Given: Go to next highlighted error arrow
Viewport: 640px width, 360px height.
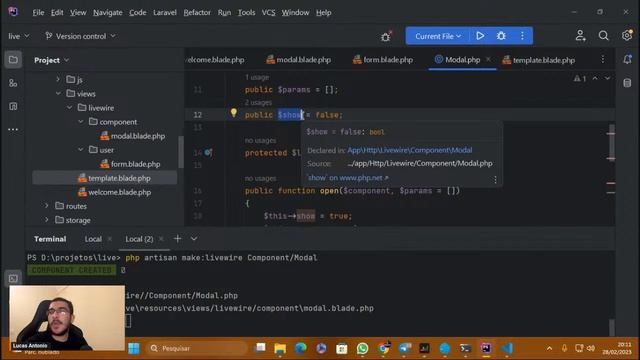Looking at the screenshot, I should point(607,78).
